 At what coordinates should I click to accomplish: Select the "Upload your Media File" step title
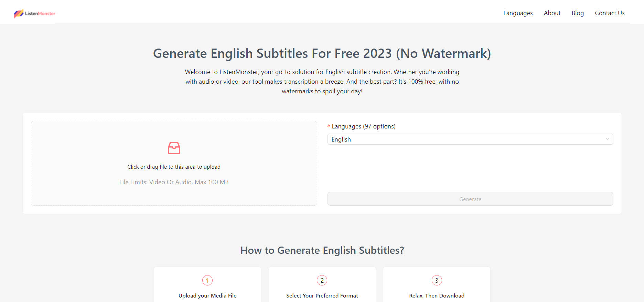coord(207,295)
